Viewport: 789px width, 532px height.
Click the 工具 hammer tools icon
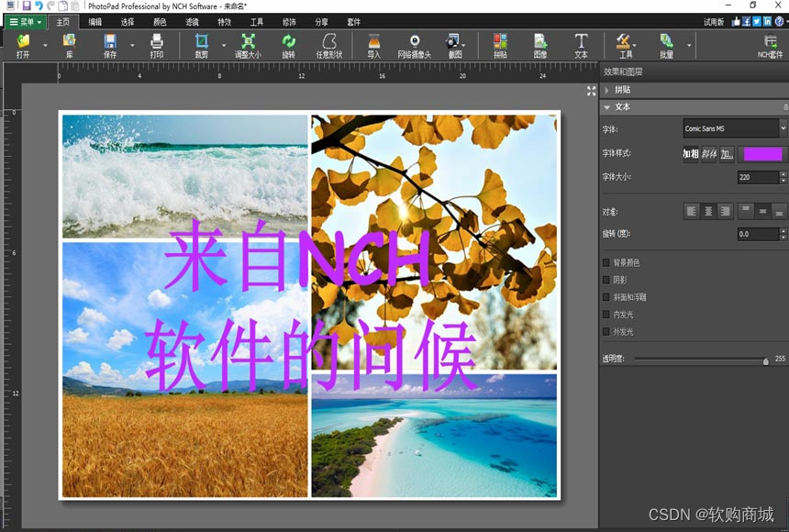tap(624, 46)
